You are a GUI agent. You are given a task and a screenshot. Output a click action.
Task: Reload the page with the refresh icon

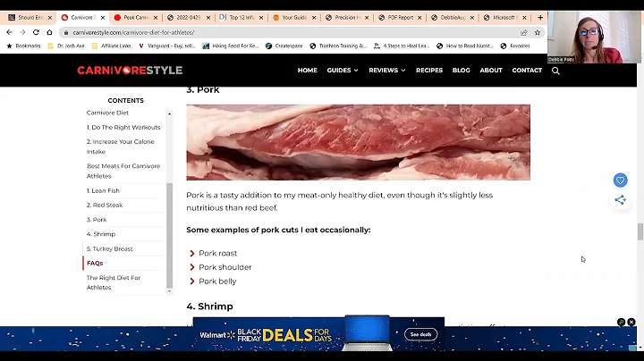36,32
